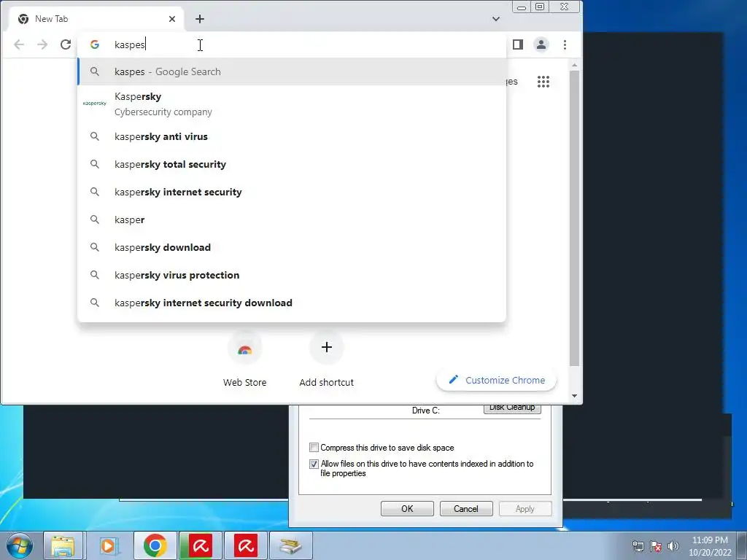Choose the 'kasper' suggestion
This screenshot has width=747, height=560.
(x=292, y=219)
